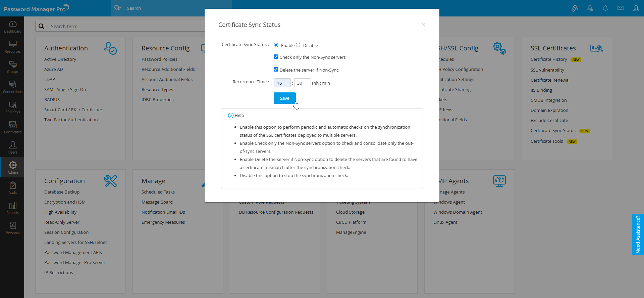Open Emergency Measures link
The width and height of the screenshot is (644, 298).
(x=163, y=222)
